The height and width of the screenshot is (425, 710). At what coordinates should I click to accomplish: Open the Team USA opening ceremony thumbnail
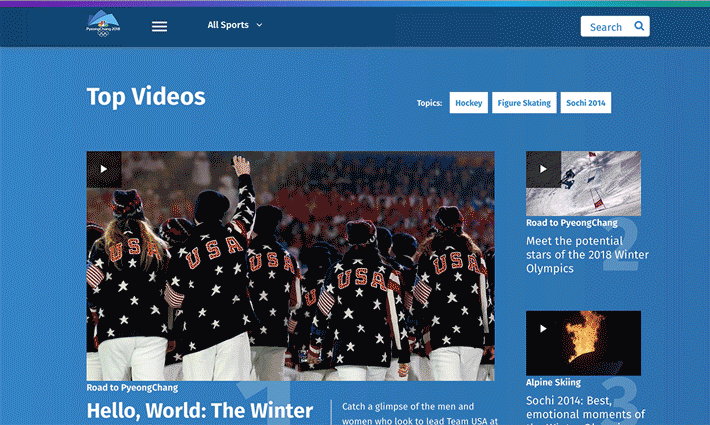point(290,266)
